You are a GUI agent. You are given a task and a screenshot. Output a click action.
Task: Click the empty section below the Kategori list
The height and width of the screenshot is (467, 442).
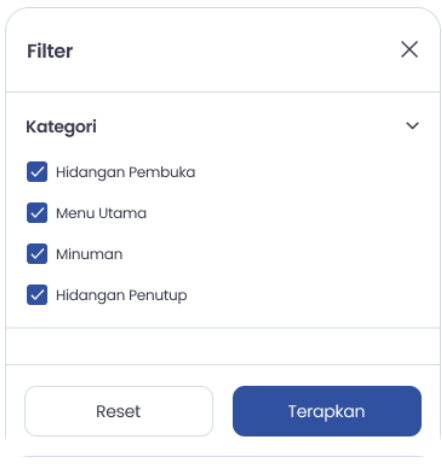(223, 346)
